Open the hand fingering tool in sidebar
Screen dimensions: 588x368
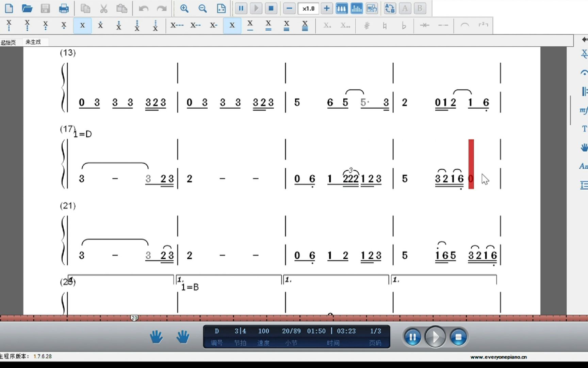click(584, 148)
